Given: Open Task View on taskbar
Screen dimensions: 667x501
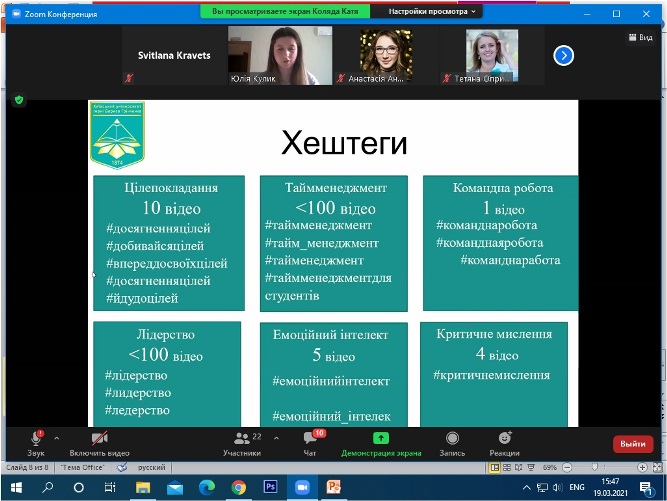Looking at the screenshot, I should click(x=110, y=487).
